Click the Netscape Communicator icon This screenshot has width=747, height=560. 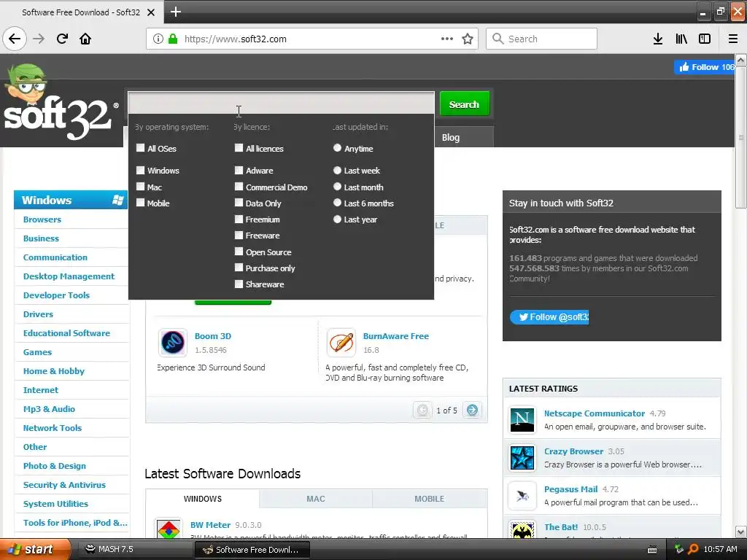pos(522,419)
